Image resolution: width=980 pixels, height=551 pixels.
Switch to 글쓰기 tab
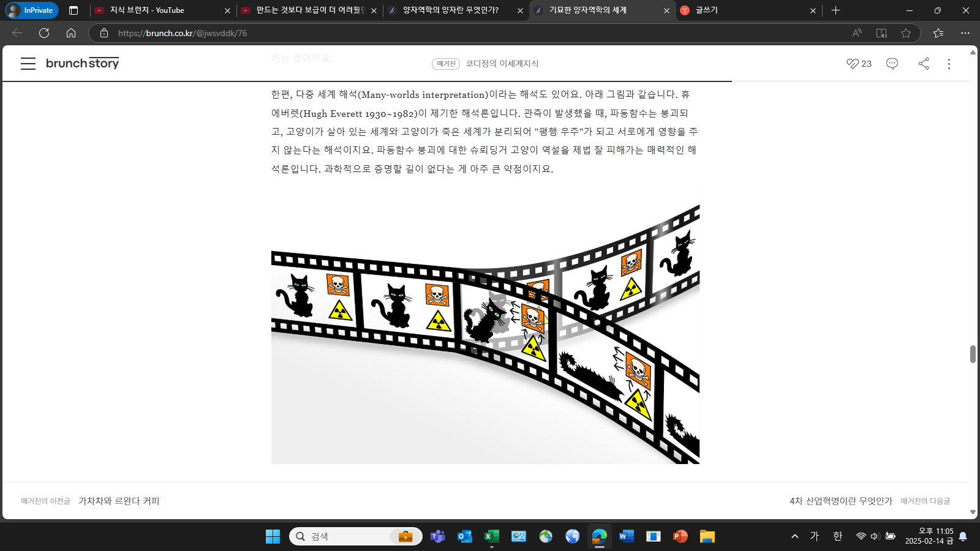pos(748,10)
